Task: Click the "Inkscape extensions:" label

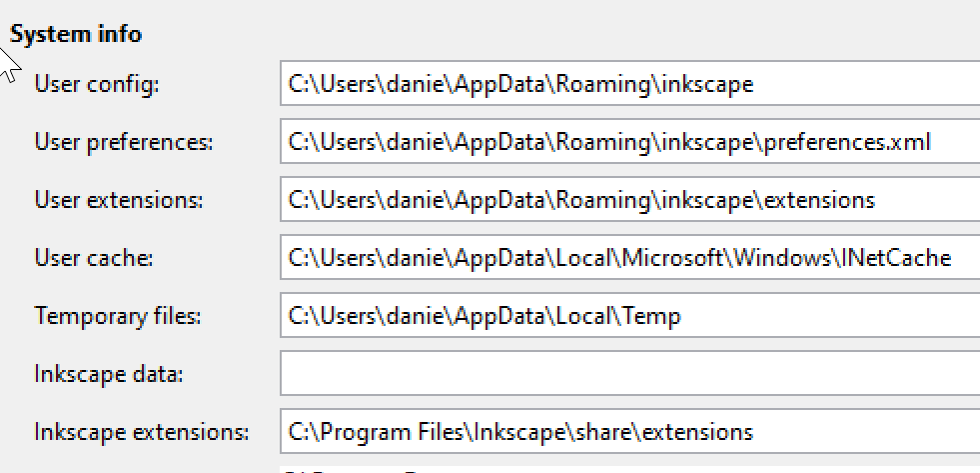Action: (x=141, y=432)
